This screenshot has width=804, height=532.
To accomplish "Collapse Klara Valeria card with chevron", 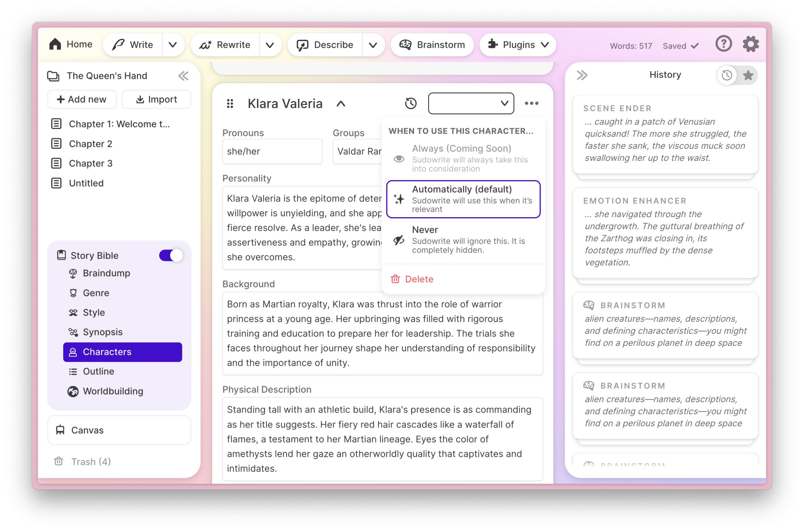I will pyautogui.click(x=341, y=104).
